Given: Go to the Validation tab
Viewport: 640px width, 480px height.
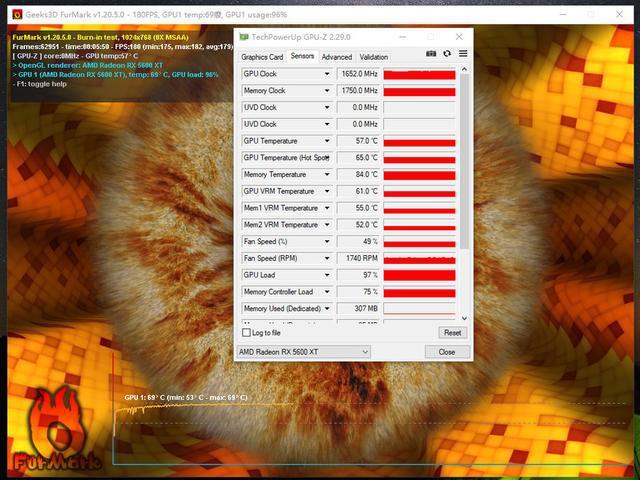Looking at the screenshot, I should (x=373, y=57).
